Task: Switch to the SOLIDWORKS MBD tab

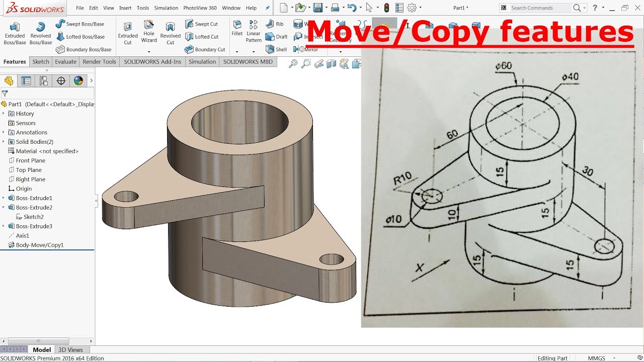Action: pyautogui.click(x=248, y=62)
